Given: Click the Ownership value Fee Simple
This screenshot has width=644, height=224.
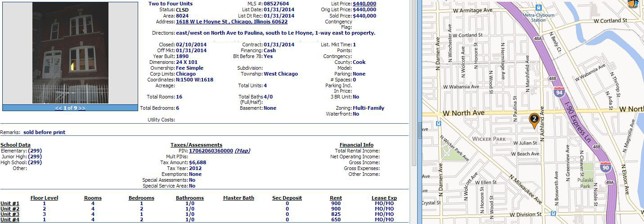Looking at the screenshot, I should point(189,68).
